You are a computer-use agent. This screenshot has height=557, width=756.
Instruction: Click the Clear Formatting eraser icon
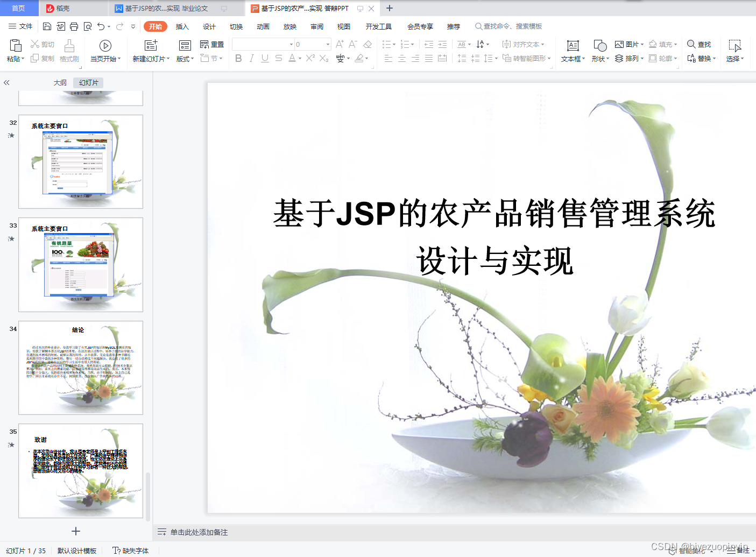click(x=368, y=44)
